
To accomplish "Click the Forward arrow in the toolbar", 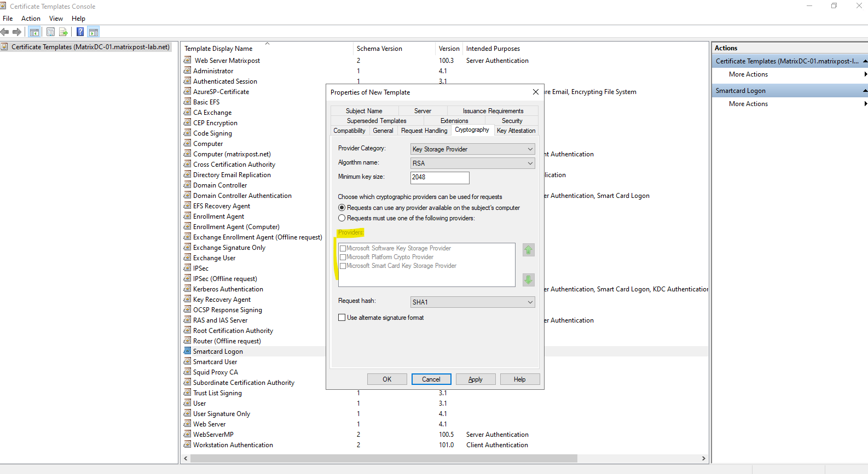I will pos(17,32).
